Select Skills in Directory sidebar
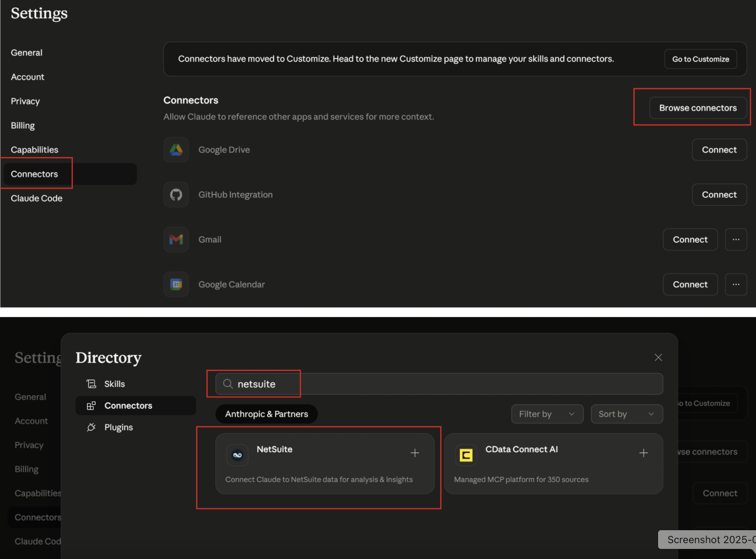756x559 pixels. coord(114,384)
